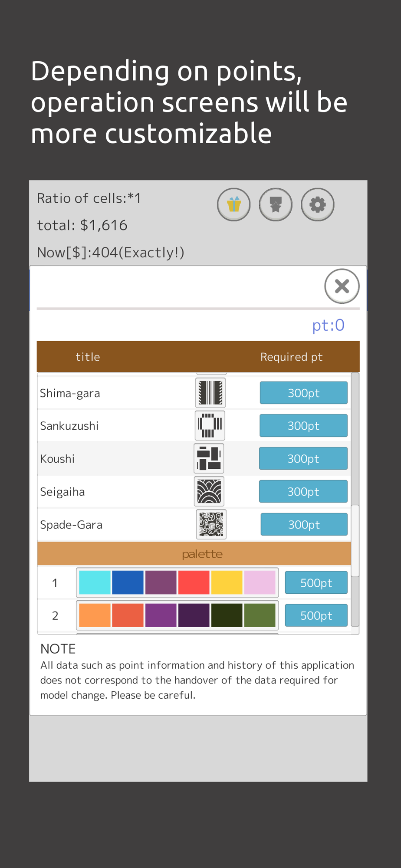Click the 'Seigaiha' row label
Image resolution: width=401 pixels, height=868 pixels.
(62, 492)
